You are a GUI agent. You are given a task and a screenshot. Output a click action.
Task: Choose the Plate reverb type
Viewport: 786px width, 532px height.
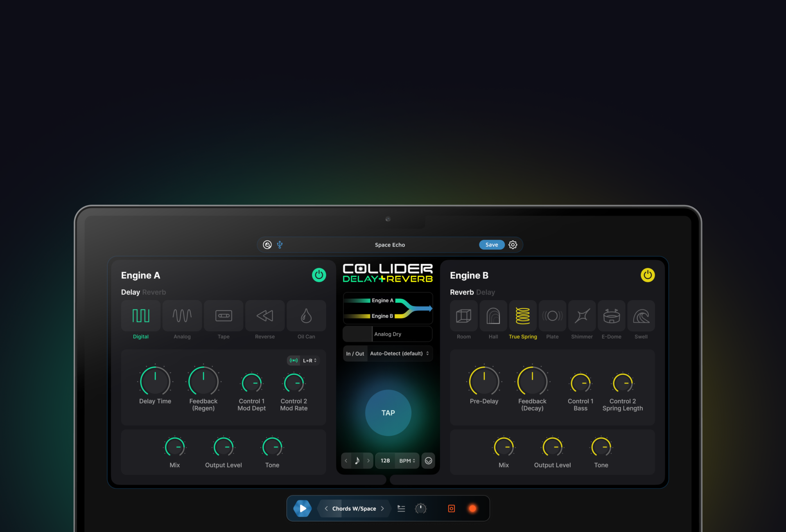tap(552, 316)
